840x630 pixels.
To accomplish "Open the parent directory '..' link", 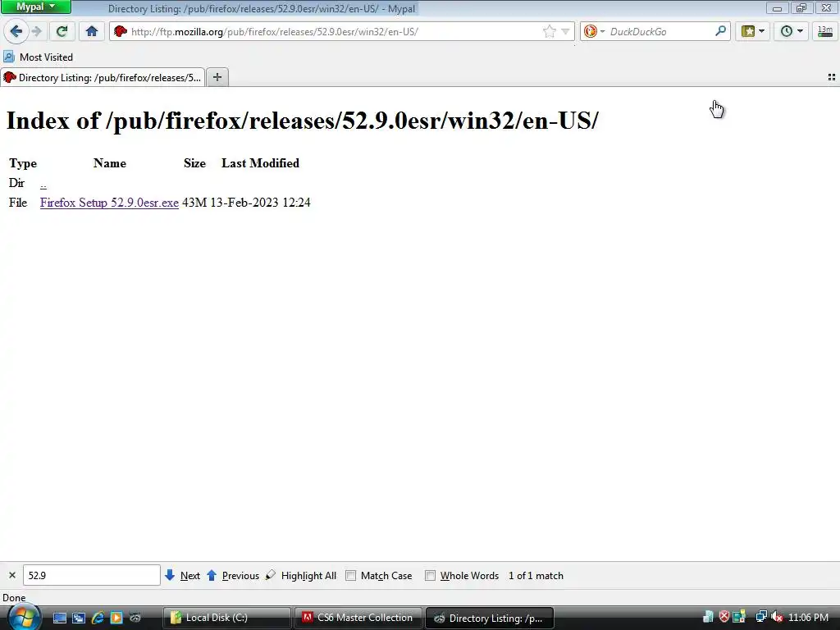I will click(x=43, y=184).
